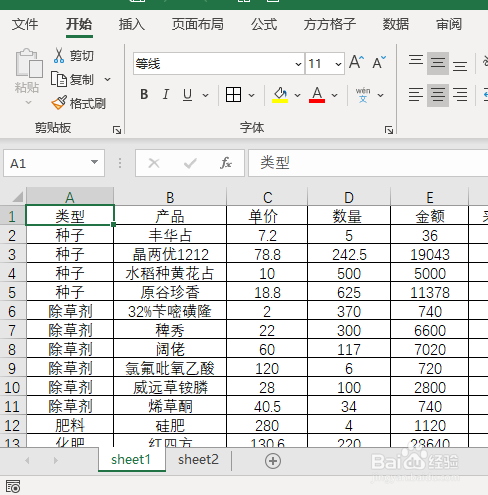Select cell with value 242.5
Image resolution: width=488 pixels, height=495 pixels.
coord(349,254)
